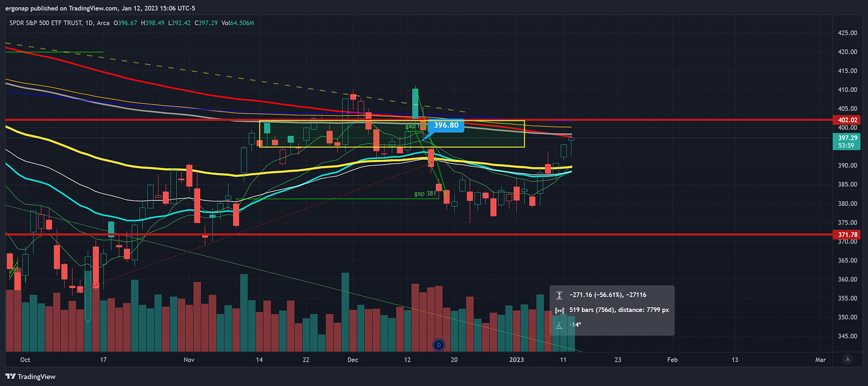Select the blue 396.80 price callout
The height and width of the screenshot is (386, 868).
446,126
